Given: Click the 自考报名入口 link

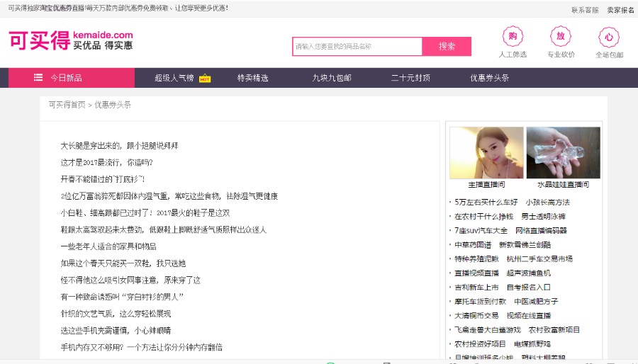Looking at the screenshot, I should [x=529, y=288].
